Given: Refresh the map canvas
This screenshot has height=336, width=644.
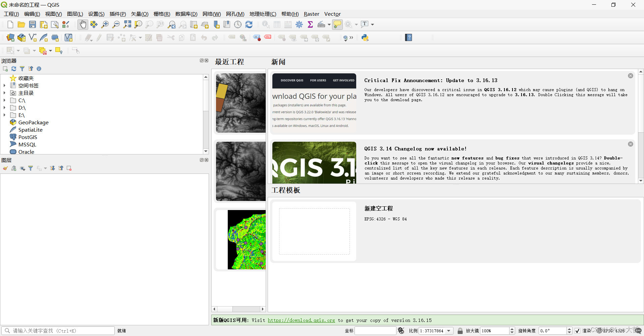Looking at the screenshot, I should tap(249, 24).
